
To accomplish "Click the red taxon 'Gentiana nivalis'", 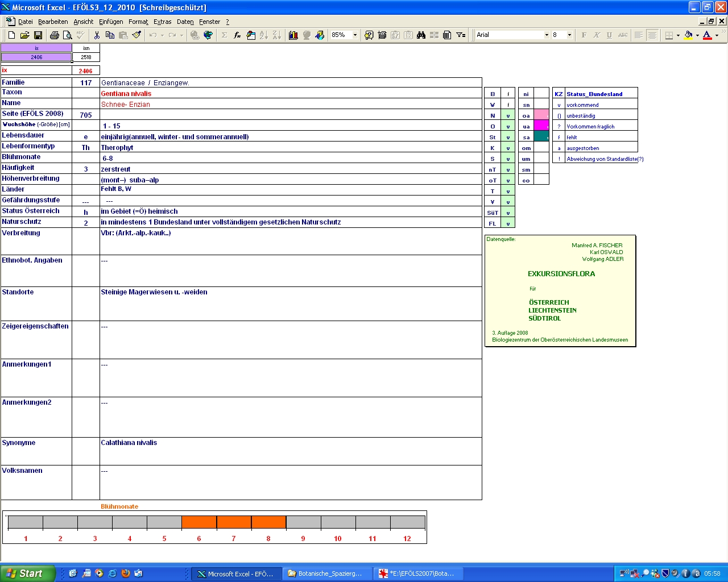I will pos(126,94).
